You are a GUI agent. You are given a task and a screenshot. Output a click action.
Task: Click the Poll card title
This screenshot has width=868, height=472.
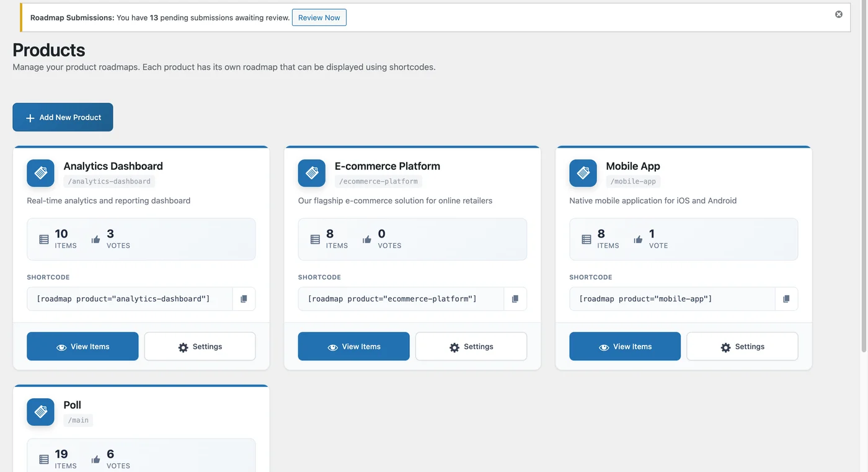73,405
